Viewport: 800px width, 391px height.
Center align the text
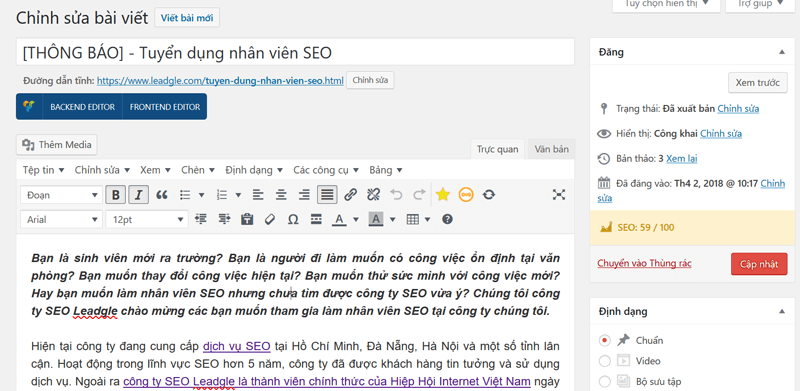pos(281,194)
